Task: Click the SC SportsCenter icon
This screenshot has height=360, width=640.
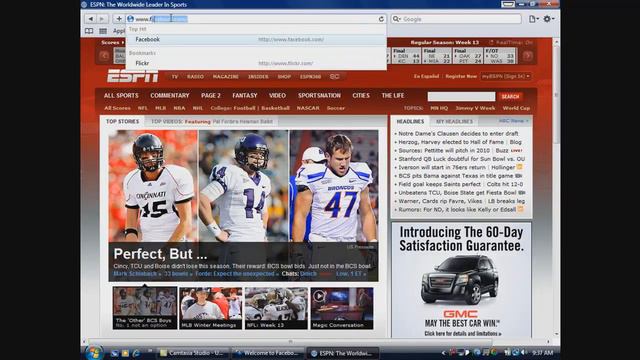Action: 334,77
